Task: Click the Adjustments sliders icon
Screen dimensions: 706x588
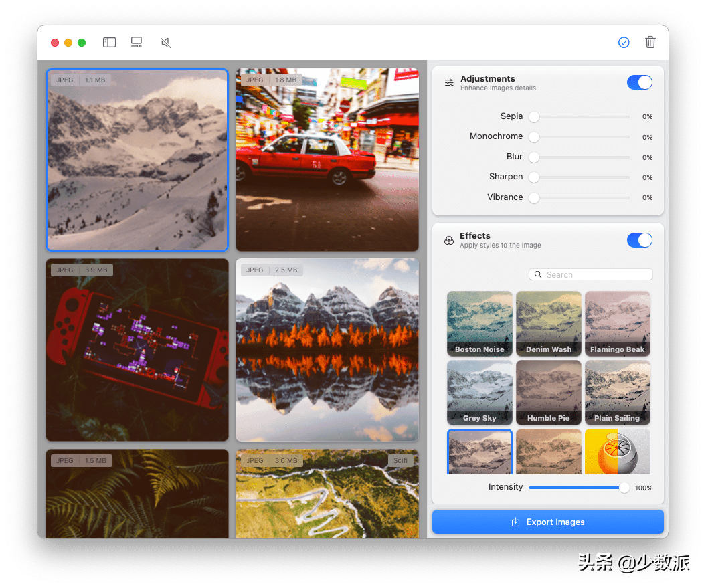Action: click(x=449, y=83)
